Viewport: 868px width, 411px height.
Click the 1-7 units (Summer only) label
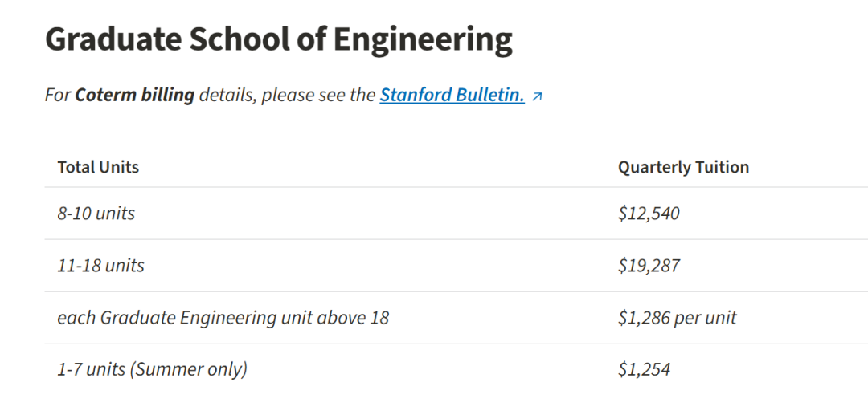coord(152,369)
